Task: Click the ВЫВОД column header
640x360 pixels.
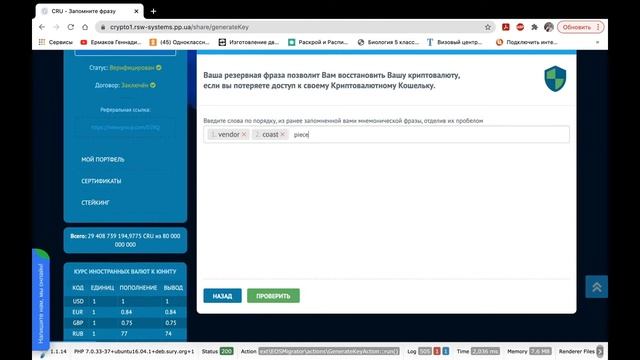Action: pyautogui.click(x=173, y=288)
